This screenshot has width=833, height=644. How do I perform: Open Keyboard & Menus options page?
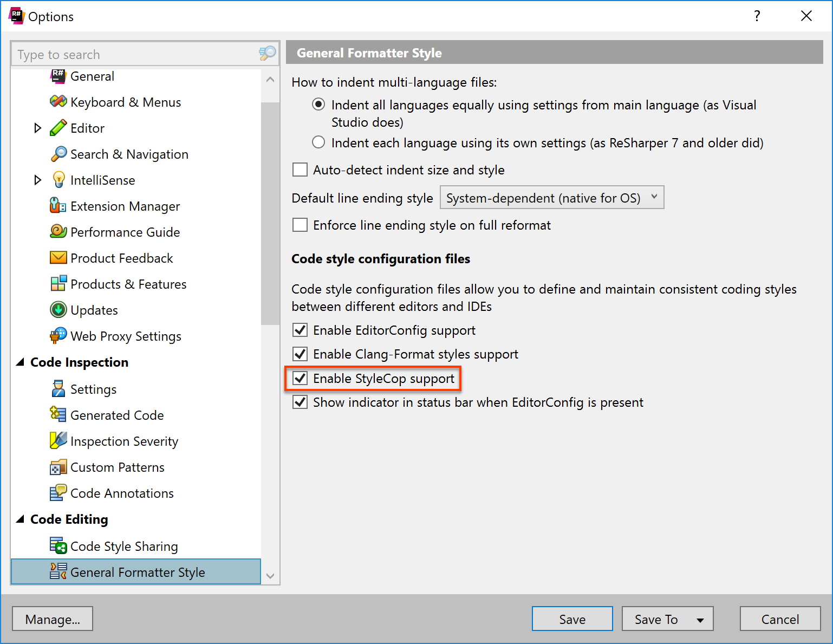pyautogui.click(x=126, y=102)
